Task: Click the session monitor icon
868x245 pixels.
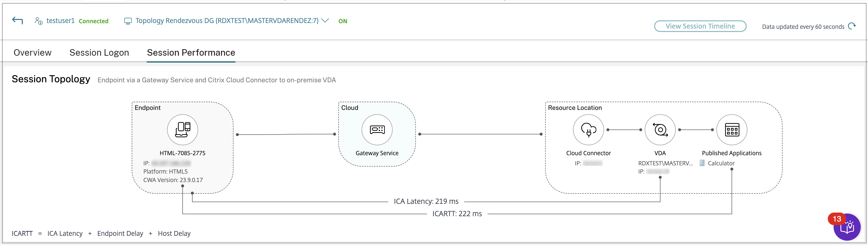Action: pos(128,21)
